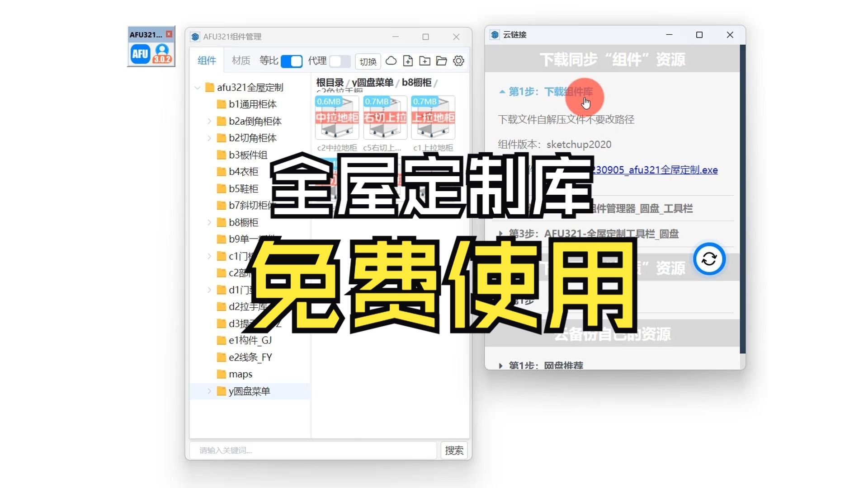
Task: Click the add new folder icon
Action: click(x=425, y=61)
